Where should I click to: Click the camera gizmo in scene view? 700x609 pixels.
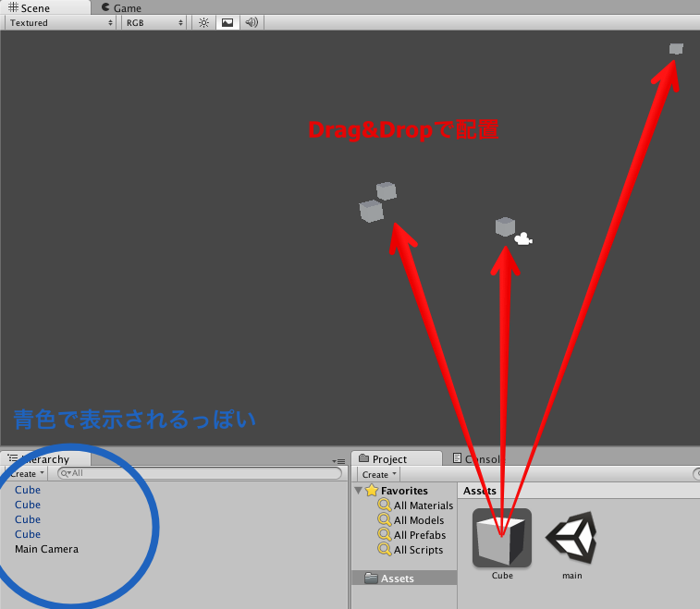pos(523,238)
